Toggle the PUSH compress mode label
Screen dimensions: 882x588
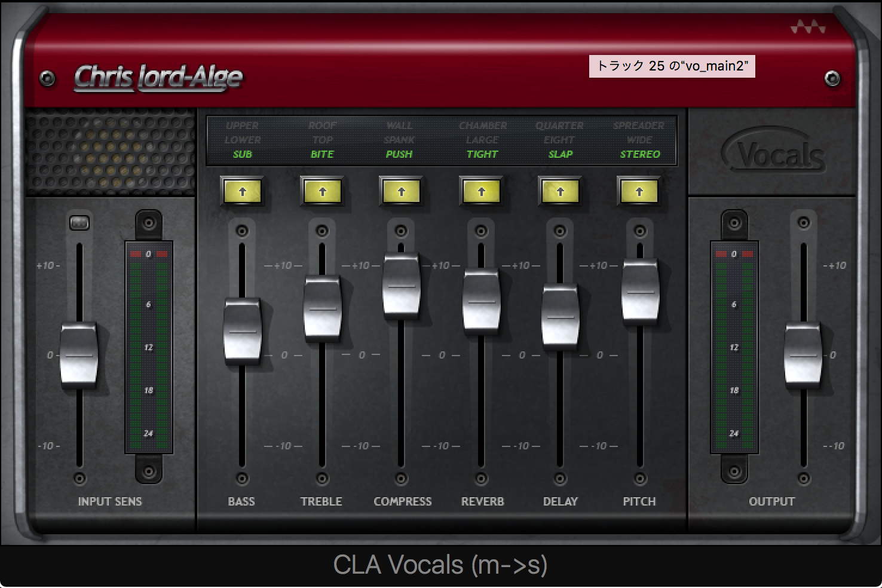tap(399, 154)
